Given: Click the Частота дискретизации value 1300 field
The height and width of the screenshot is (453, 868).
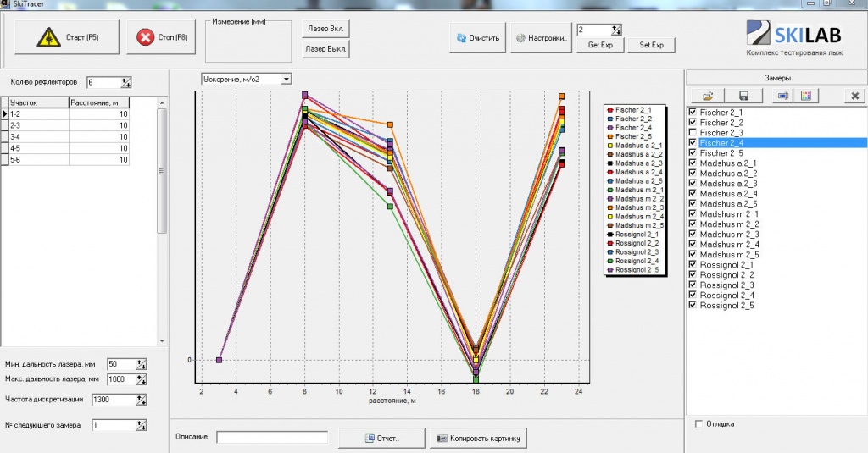Looking at the screenshot, I should 114,400.
